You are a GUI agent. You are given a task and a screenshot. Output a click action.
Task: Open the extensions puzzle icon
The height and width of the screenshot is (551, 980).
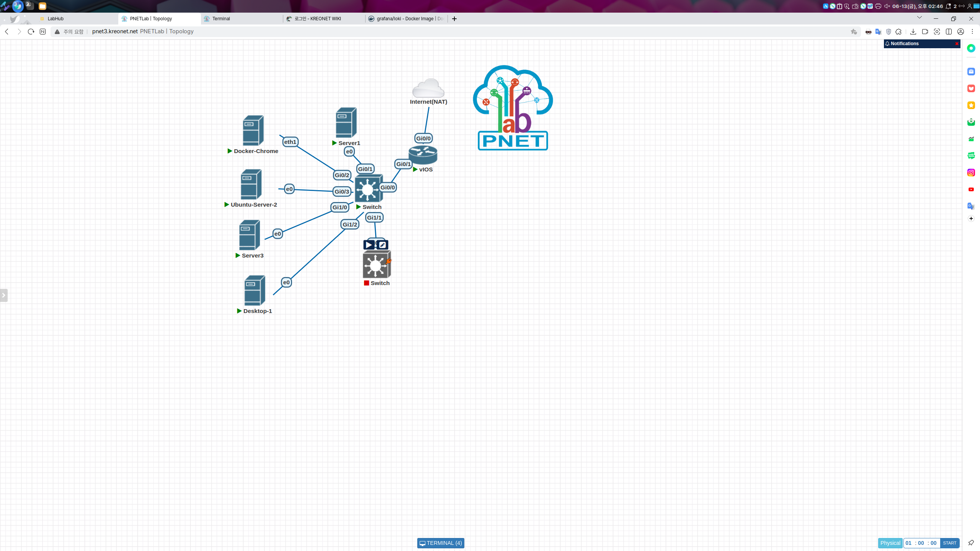898,32
